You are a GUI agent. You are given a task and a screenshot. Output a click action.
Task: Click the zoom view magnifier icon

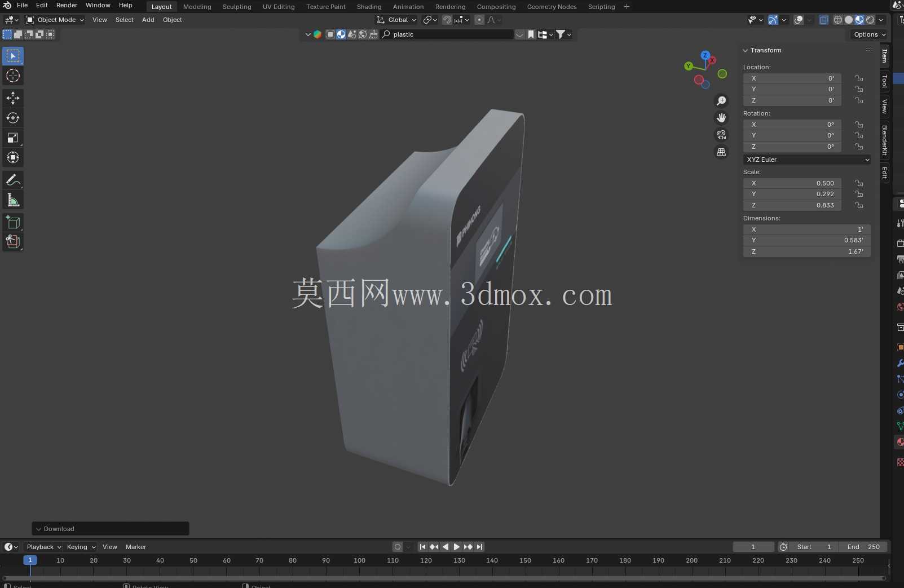(721, 101)
